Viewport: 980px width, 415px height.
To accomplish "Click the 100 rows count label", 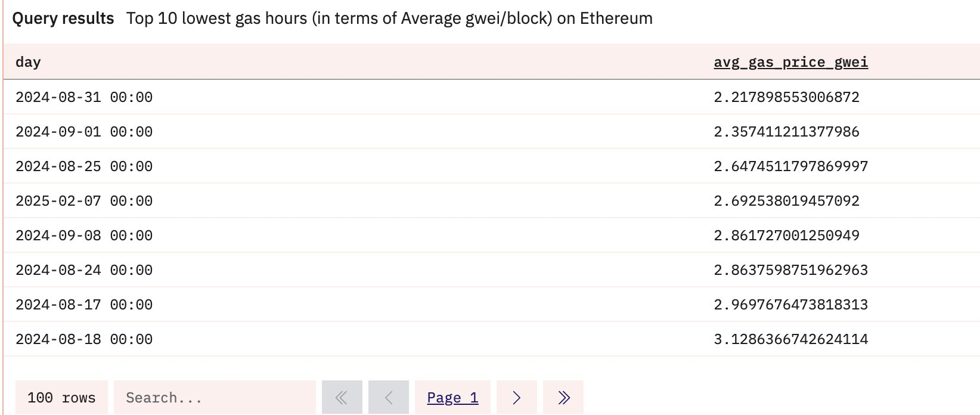I will tap(61, 398).
